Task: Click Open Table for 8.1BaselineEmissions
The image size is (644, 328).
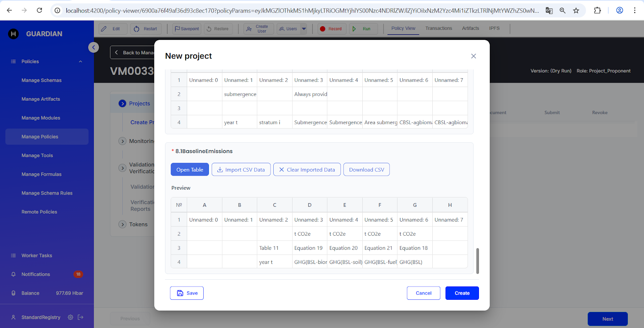Action: (190, 170)
